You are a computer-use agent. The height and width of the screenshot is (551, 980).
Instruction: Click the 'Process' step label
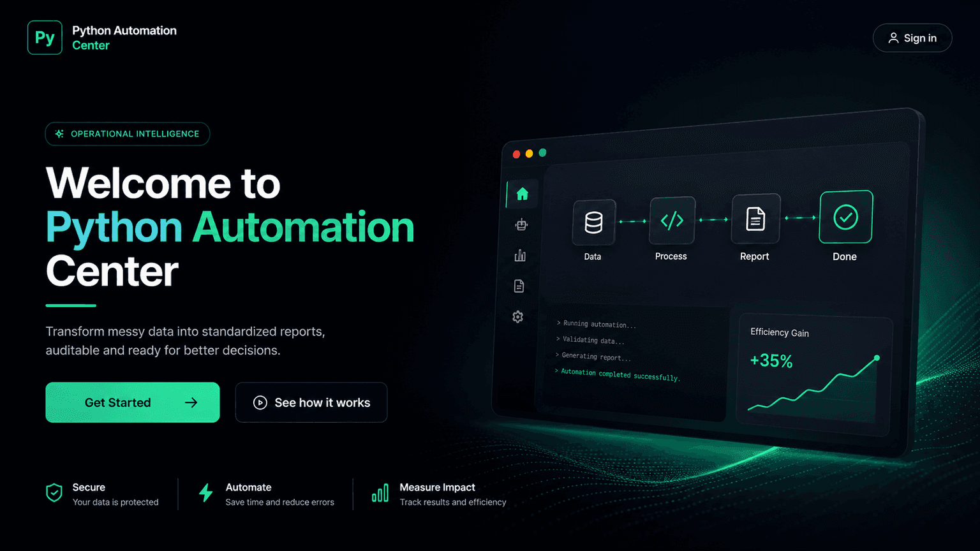pyautogui.click(x=671, y=256)
